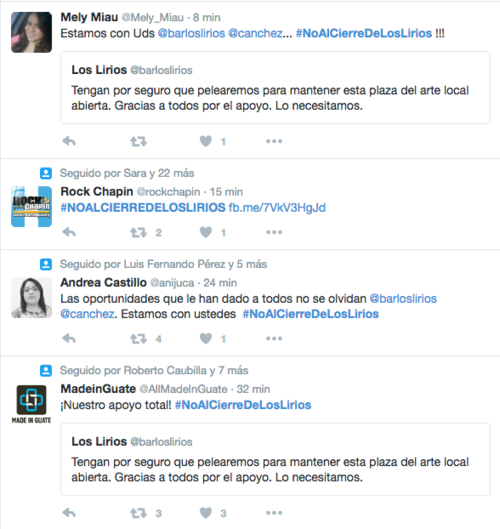Image resolution: width=500 pixels, height=529 pixels.
Task: Reply to Mely Miau's tweet
Action: 69,141
